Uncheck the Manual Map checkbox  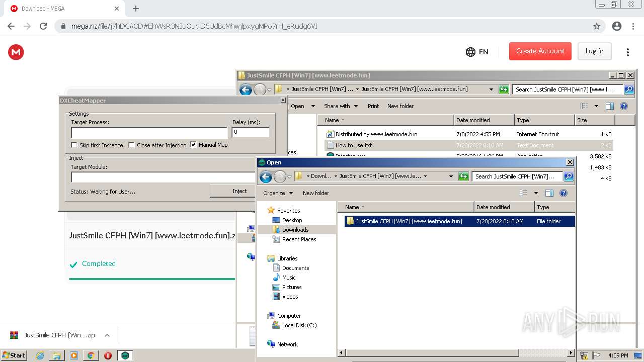(x=193, y=145)
